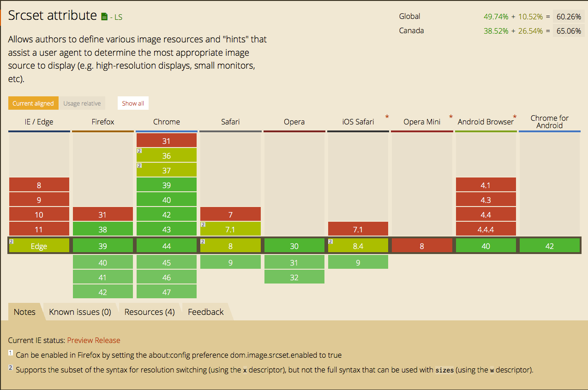
Task: Click the Chrome 43 version cell
Action: click(167, 229)
